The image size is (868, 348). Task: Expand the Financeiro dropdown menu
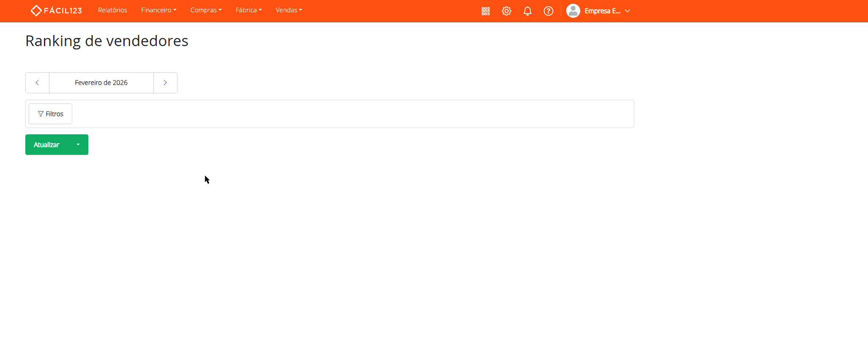click(x=158, y=10)
